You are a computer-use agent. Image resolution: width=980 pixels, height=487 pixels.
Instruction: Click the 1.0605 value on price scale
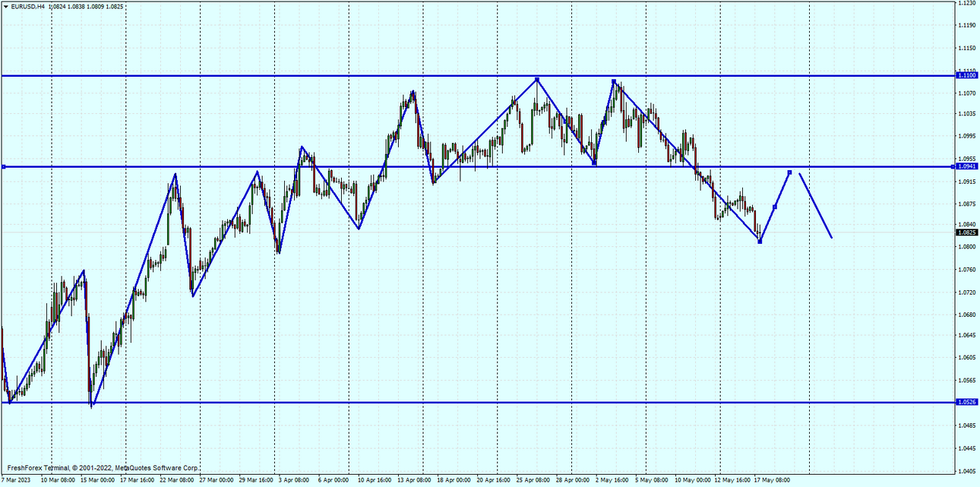tap(967, 357)
